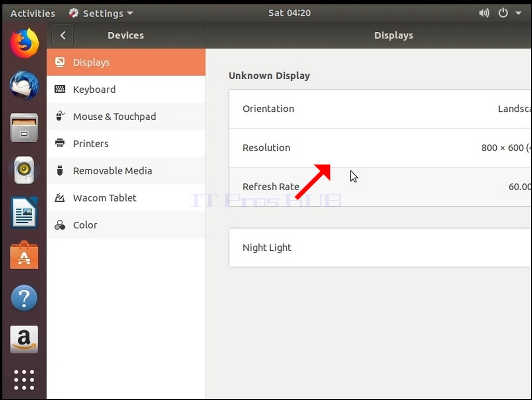The height and width of the screenshot is (400, 532).
Task: Click the Displays title in header bar
Action: 394,35
